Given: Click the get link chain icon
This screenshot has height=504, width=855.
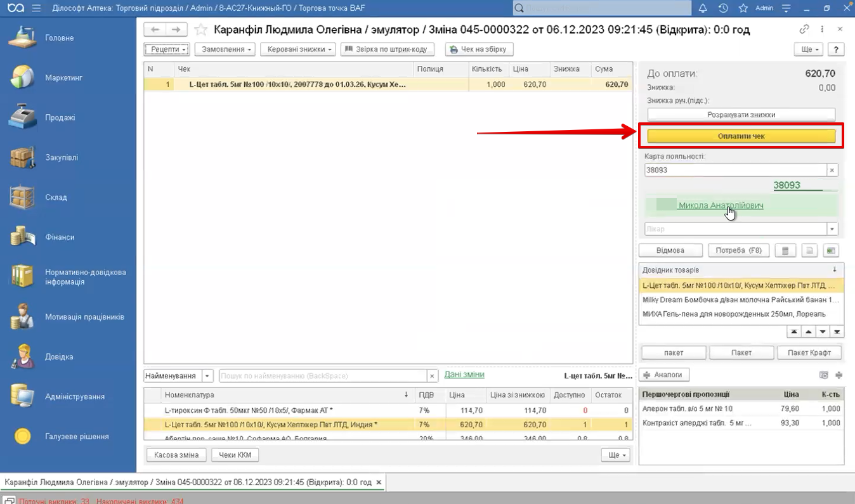Looking at the screenshot, I should tap(804, 29).
